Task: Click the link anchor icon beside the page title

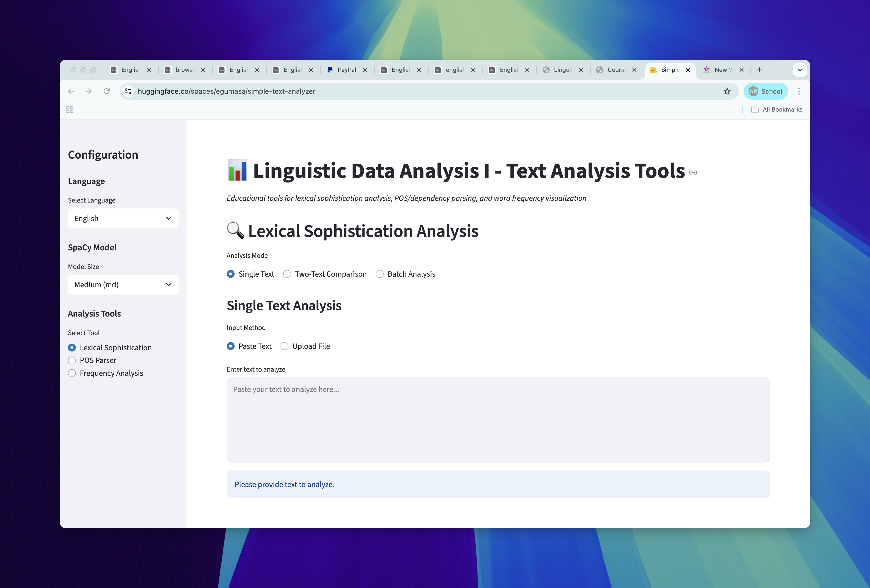Action: pyautogui.click(x=693, y=173)
